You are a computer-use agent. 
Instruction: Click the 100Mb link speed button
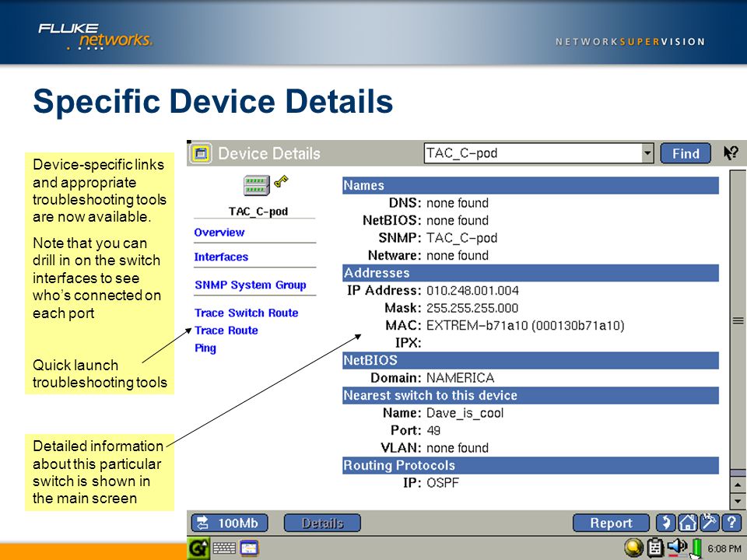tap(229, 523)
